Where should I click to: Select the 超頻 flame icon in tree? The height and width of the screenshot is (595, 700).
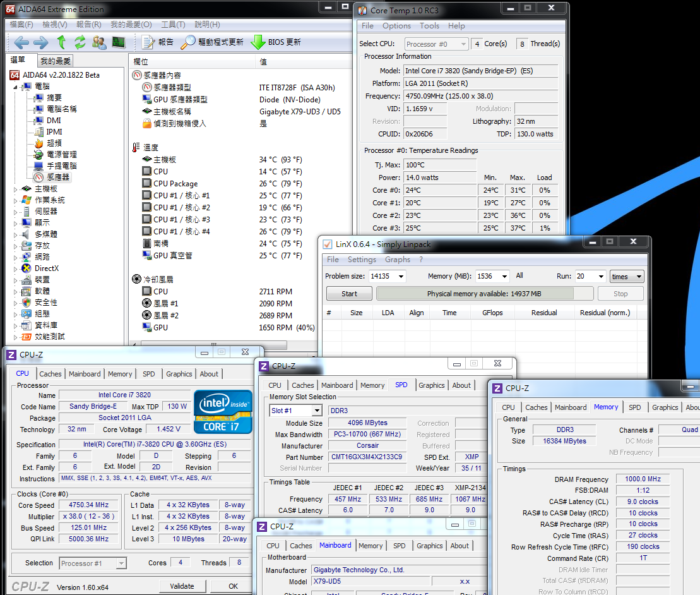pyautogui.click(x=39, y=143)
